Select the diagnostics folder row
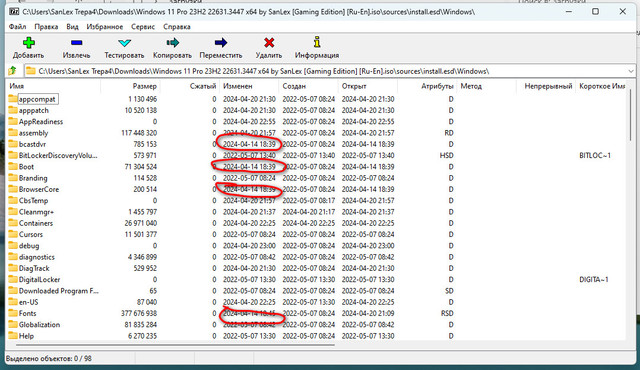This screenshot has height=370, width=640. click(316, 257)
